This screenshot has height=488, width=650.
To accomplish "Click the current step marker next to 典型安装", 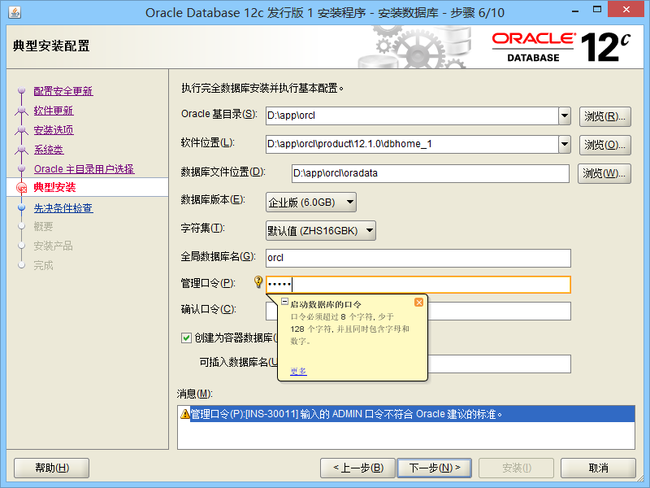I will (x=22, y=188).
